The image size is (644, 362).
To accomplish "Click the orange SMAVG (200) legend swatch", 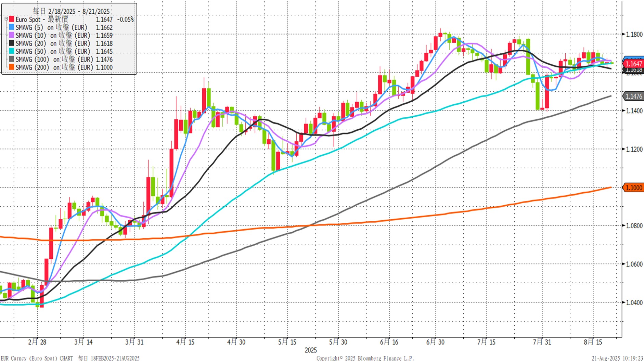I will (x=12, y=67).
